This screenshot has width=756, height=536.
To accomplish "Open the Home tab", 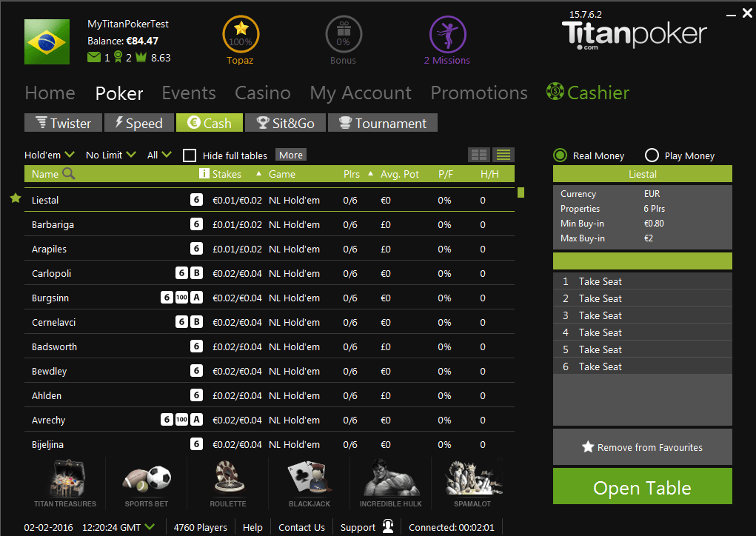I will coord(50,93).
